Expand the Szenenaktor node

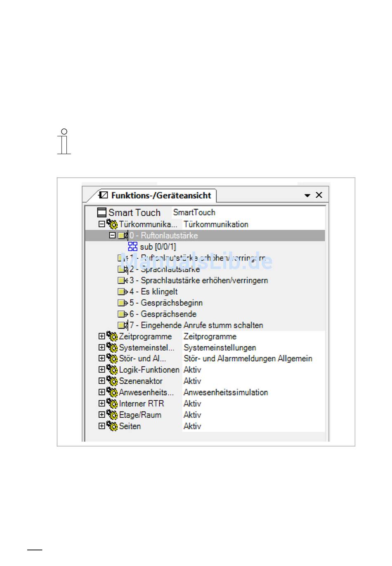pos(102,381)
